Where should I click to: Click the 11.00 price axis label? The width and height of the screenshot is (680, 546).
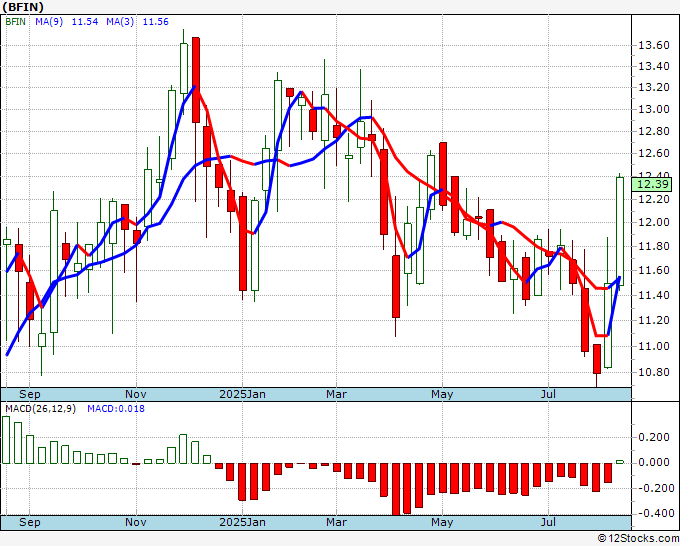(654, 346)
